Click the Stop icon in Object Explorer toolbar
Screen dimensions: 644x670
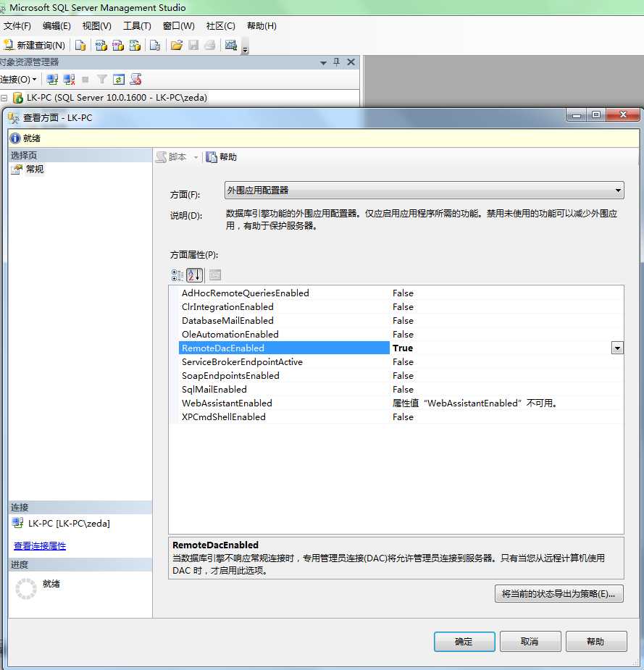point(85,80)
